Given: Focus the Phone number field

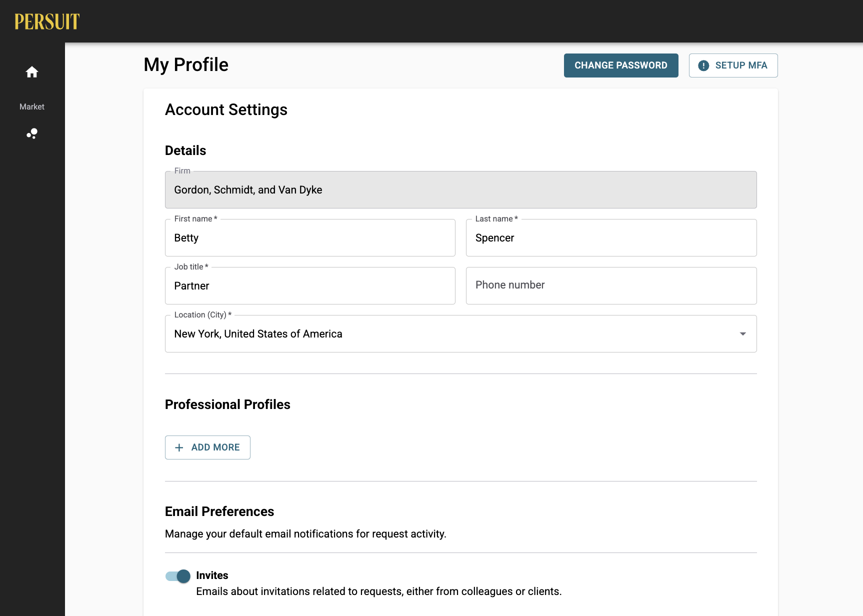Looking at the screenshot, I should pyautogui.click(x=611, y=286).
